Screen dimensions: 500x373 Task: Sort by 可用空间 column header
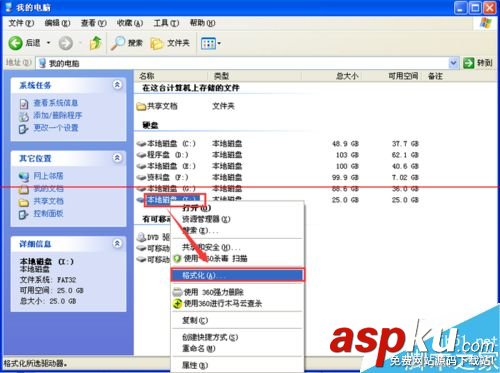pyautogui.click(x=392, y=76)
